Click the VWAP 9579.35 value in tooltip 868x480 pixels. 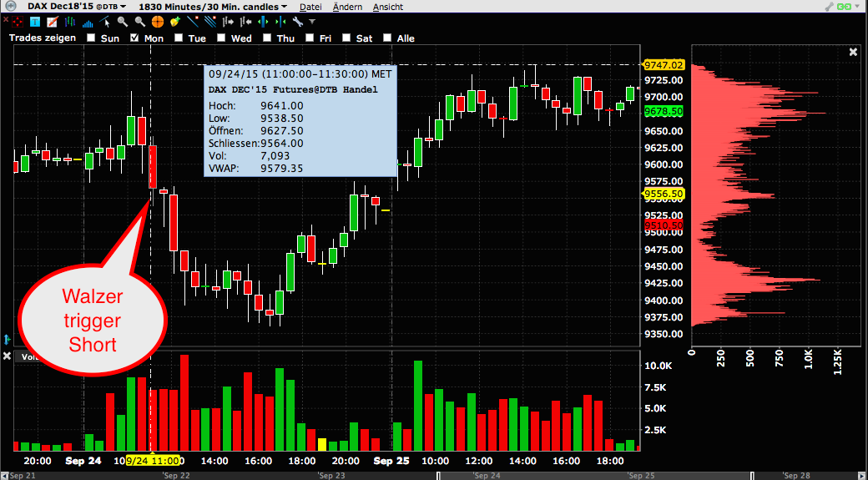tap(282, 169)
